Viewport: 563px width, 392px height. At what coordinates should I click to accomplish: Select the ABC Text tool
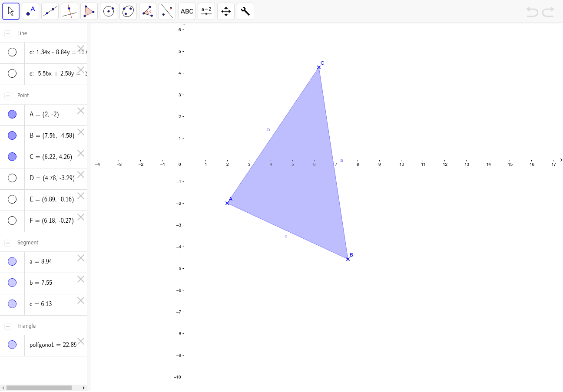tap(187, 11)
